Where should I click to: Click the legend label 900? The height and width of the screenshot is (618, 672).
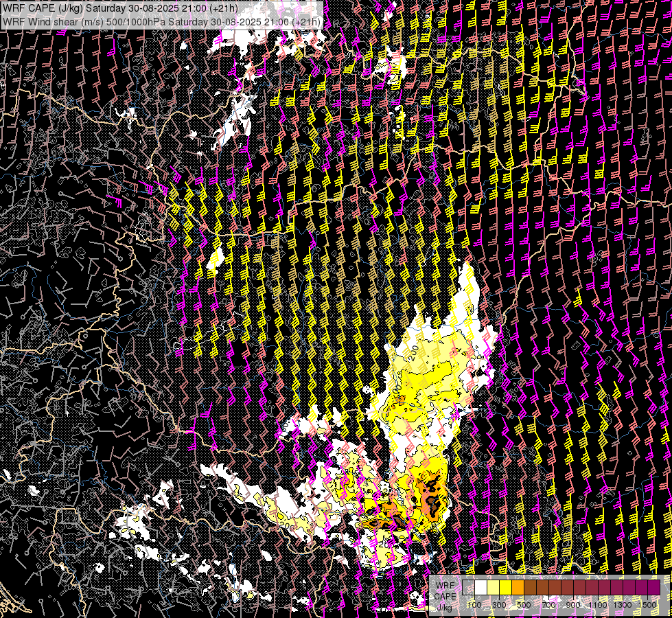[x=573, y=605]
